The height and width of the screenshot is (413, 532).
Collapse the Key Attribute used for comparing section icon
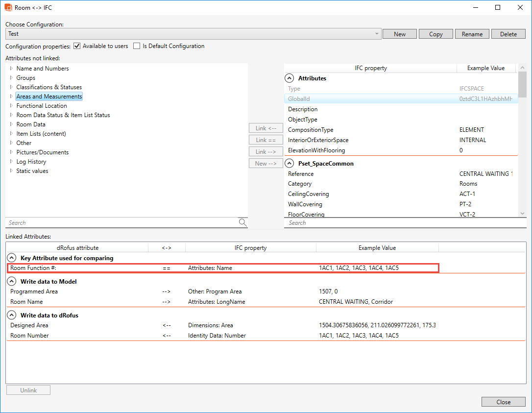pyautogui.click(x=11, y=258)
